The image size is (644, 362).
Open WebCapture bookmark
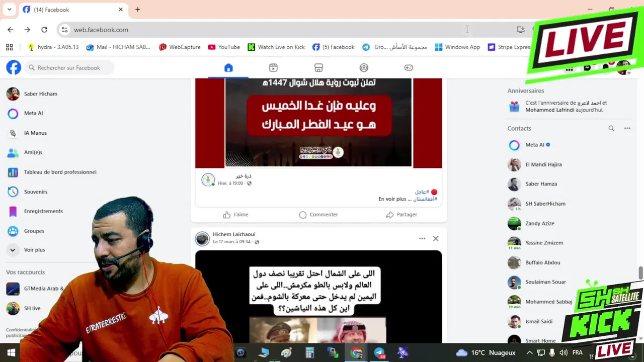pos(180,47)
